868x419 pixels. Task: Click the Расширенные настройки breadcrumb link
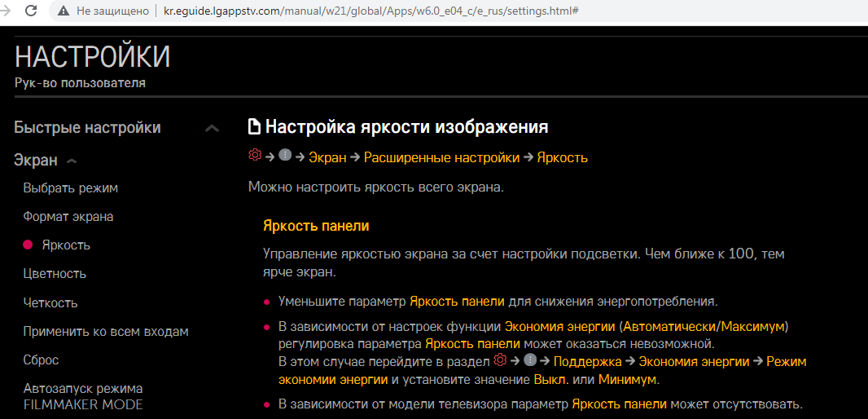[x=441, y=157]
